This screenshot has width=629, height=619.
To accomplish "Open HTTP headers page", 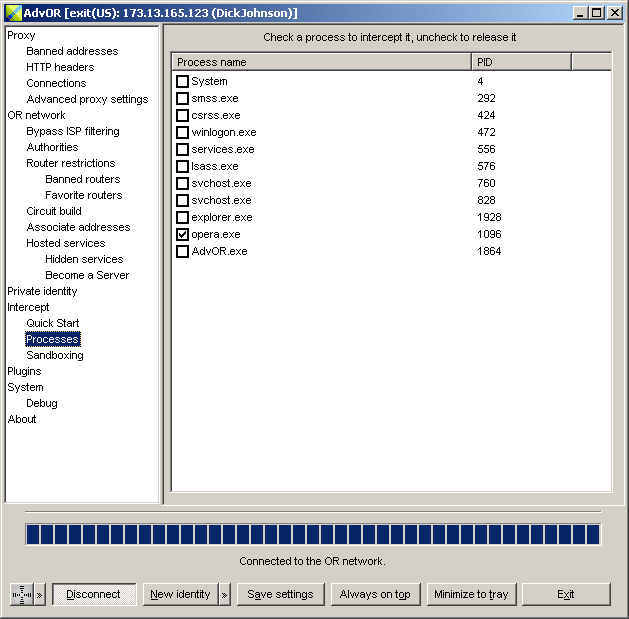I will pos(60,67).
